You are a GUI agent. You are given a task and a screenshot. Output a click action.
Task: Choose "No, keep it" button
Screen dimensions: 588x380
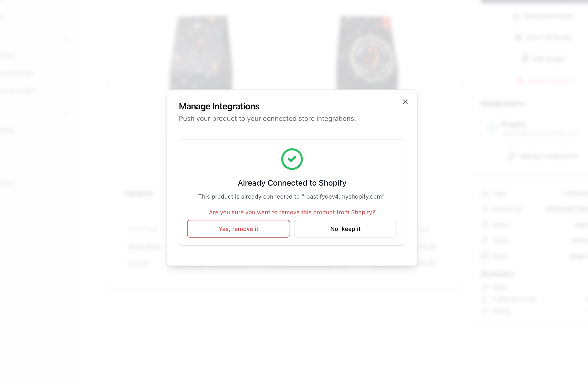(345, 229)
